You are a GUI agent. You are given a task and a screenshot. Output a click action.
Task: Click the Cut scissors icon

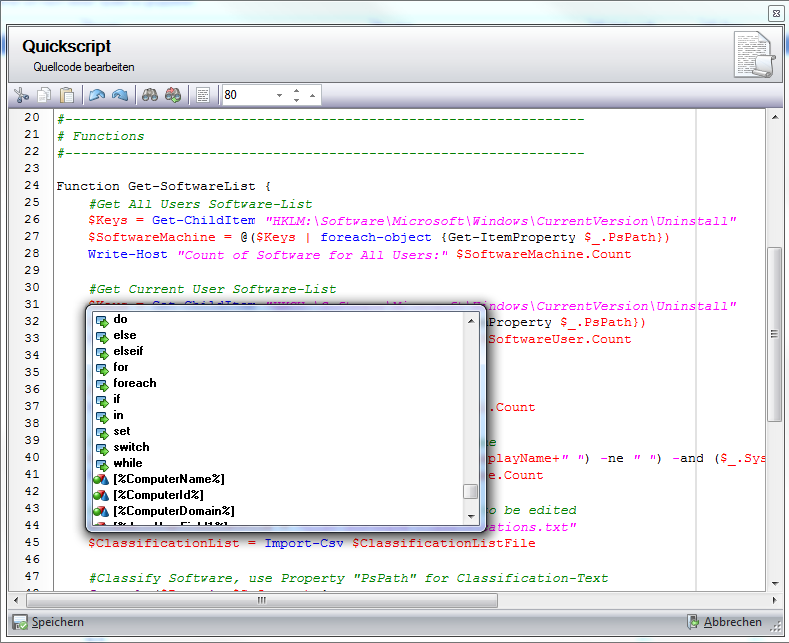tap(20, 95)
